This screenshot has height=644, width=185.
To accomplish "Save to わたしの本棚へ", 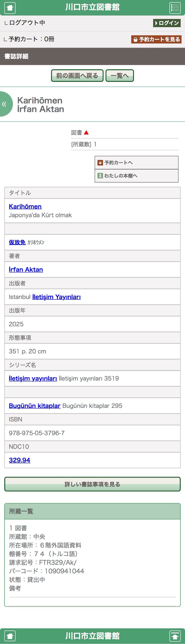I will click(x=136, y=176).
